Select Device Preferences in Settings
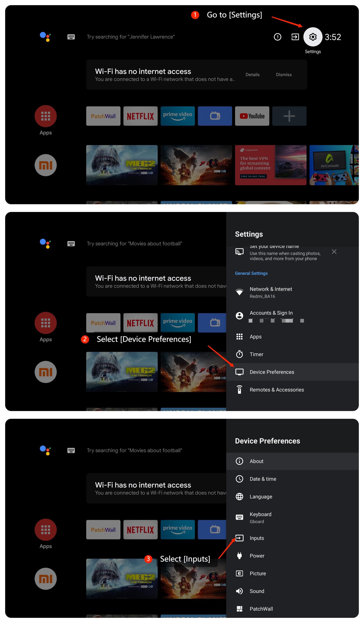This screenshot has height=623, width=364. (272, 372)
